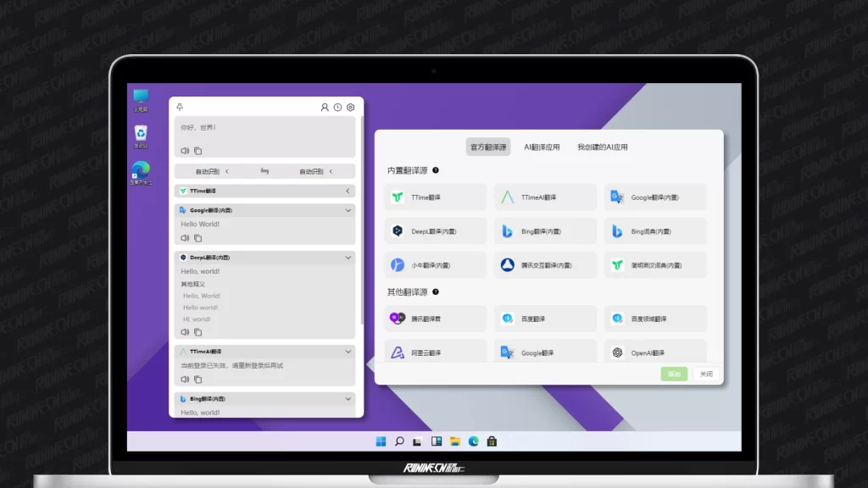Image resolution: width=868 pixels, height=488 pixels.
Task: Click help icon beside 内置翻译源
Action: pos(436,170)
